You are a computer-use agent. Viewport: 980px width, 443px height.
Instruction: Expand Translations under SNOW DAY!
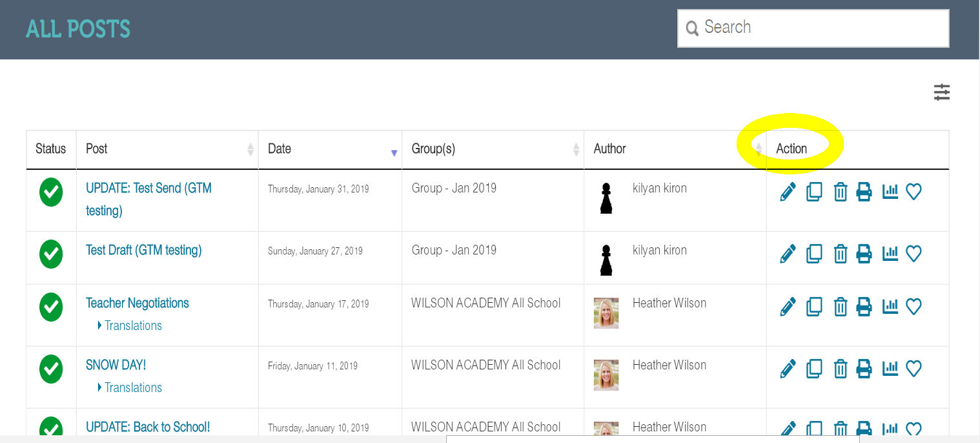pyautogui.click(x=130, y=387)
